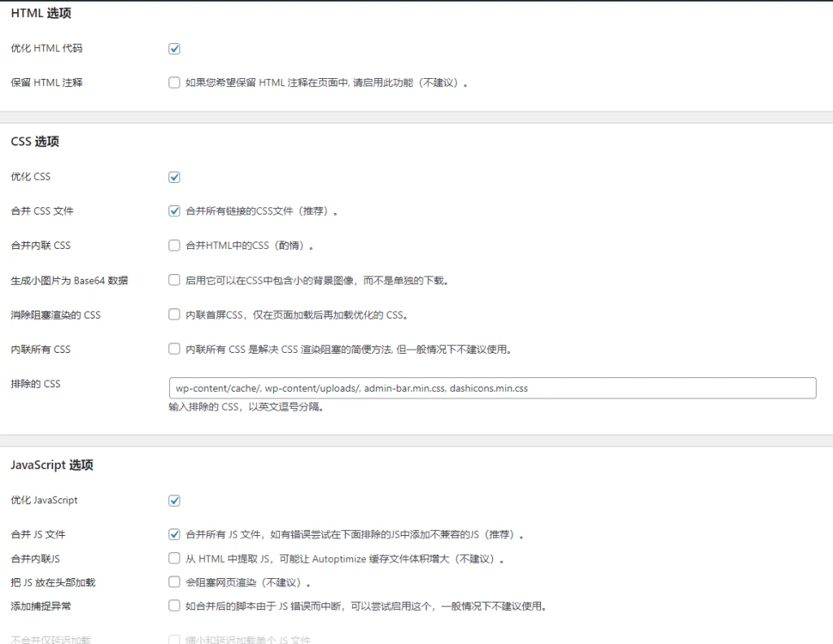This screenshot has width=833, height=644.
Task: Enable the 合并内联 CSS checkbox
Action: [x=174, y=245]
